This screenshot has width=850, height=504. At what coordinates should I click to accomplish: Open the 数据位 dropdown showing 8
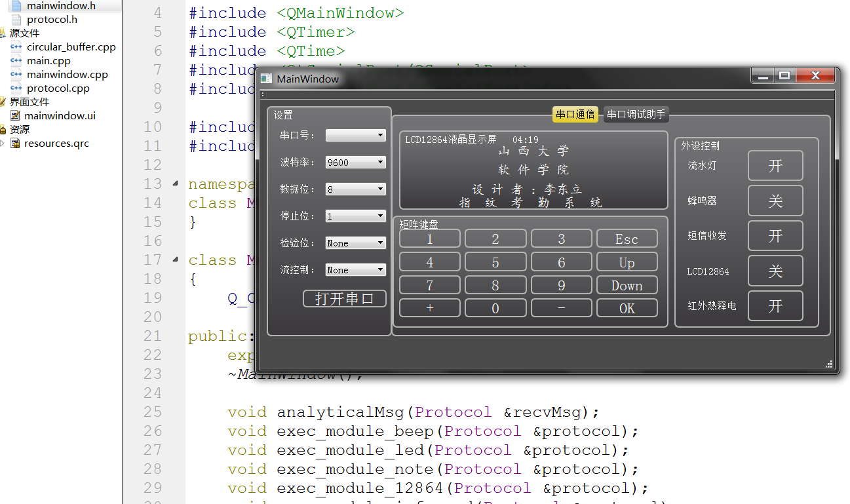point(356,189)
